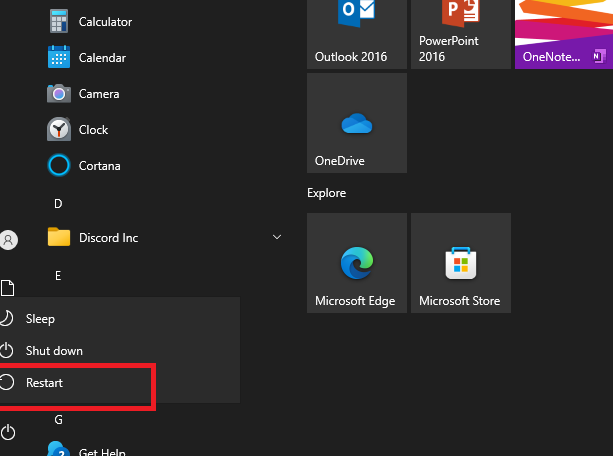Open the Microsoft Store tile
The image size is (613, 456).
click(x=460, y=263)
